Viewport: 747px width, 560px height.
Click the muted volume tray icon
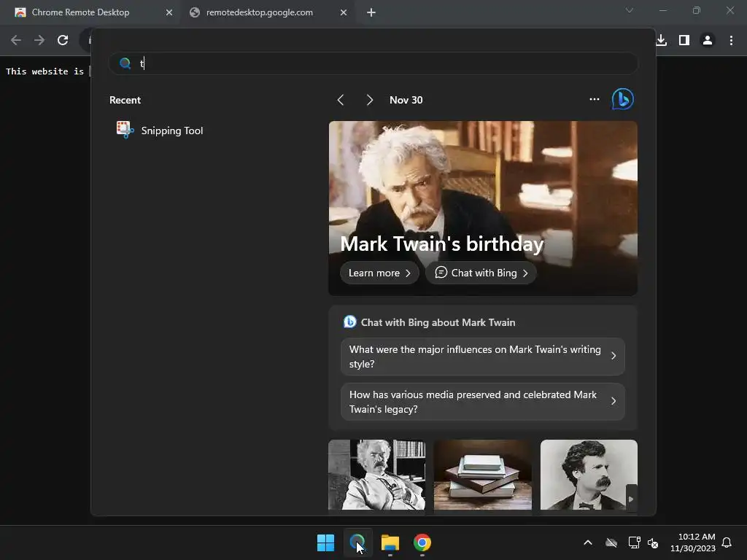tap(653, 542)
